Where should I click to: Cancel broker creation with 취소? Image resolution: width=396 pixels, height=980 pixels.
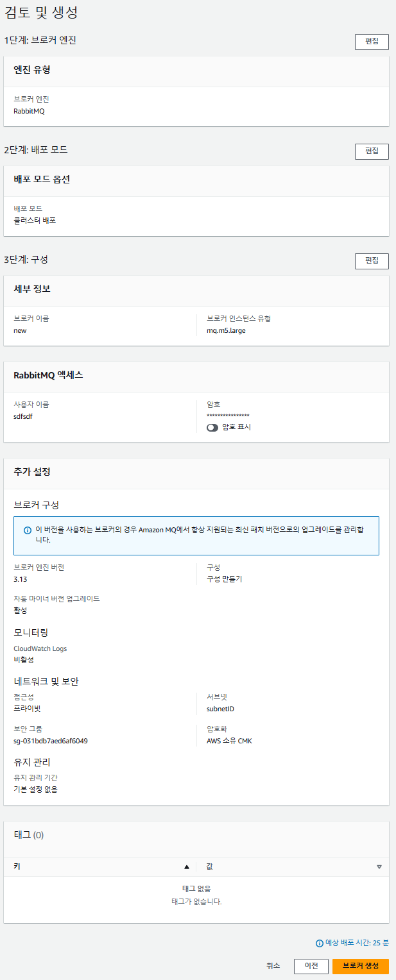tap(273, 966)
